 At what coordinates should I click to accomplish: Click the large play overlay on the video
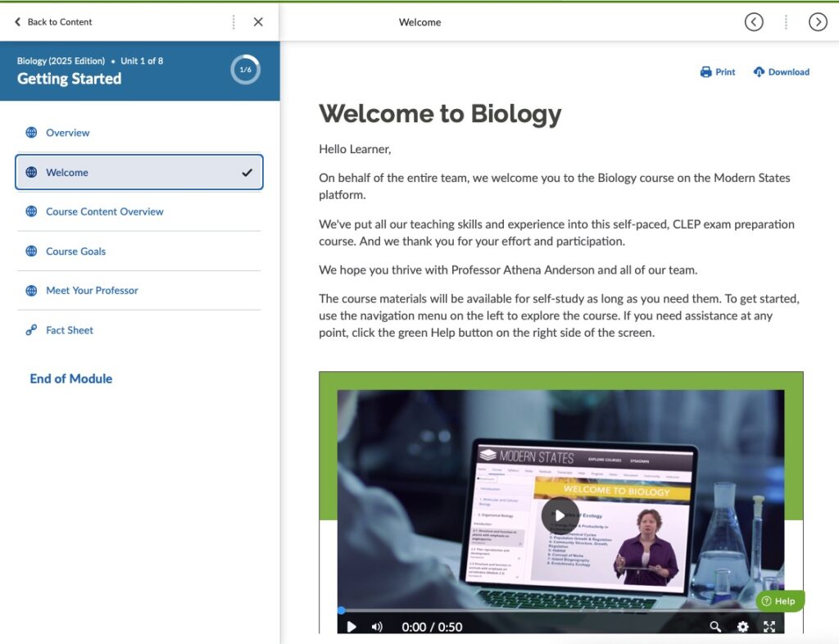[x=558, y=515]
